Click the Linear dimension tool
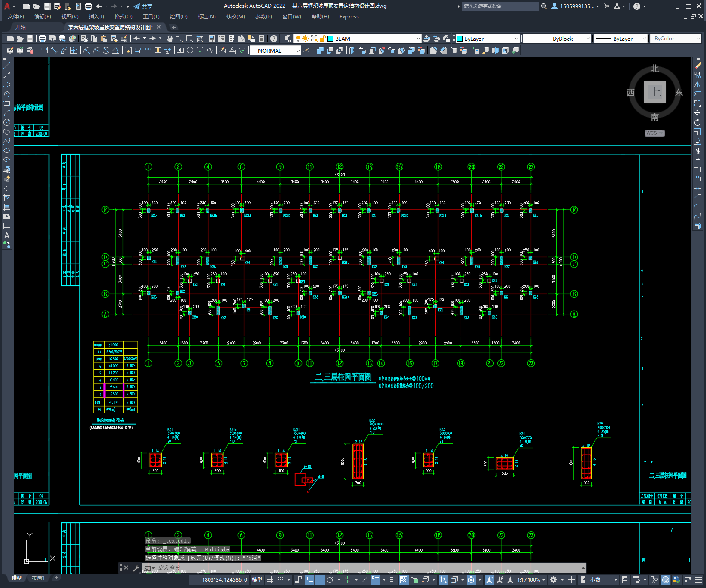The image size is (706, 588). click(x=44, y=50)
